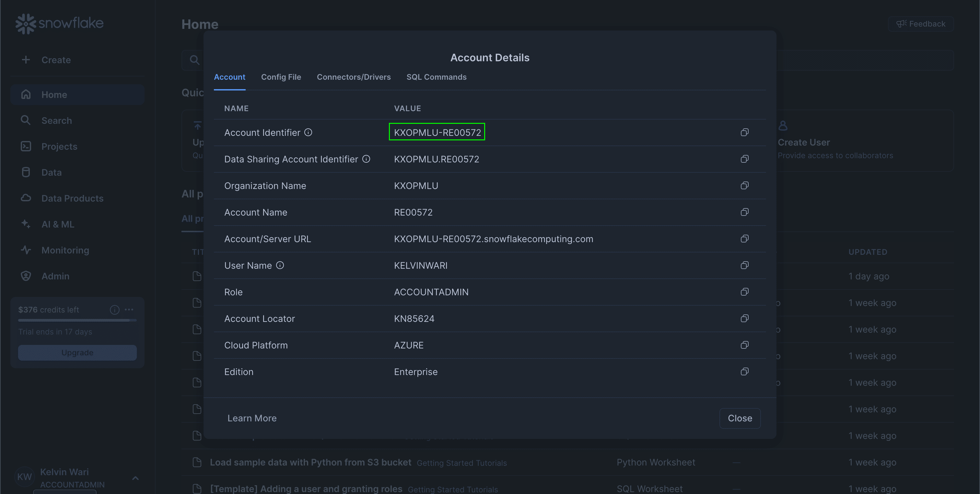Copy the Data Sharing Account Identifier
Viewport: 980px width, 494px height.
pos(744,159)
